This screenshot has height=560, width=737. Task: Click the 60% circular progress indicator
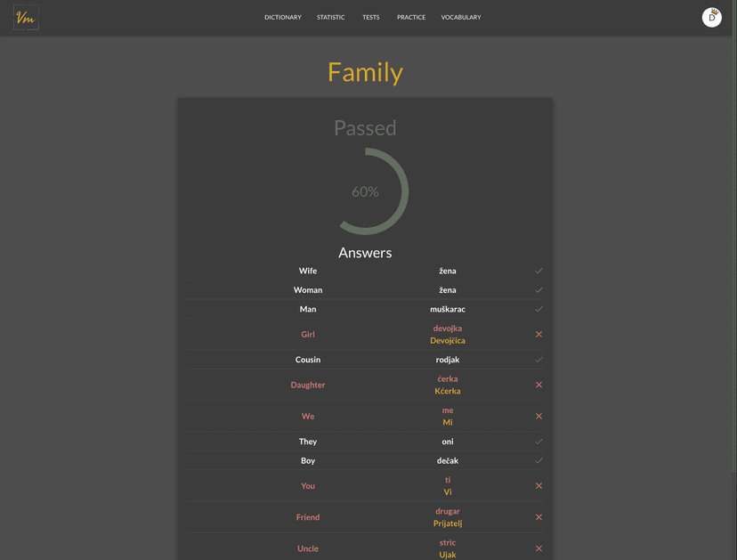(x=365, y=191)
